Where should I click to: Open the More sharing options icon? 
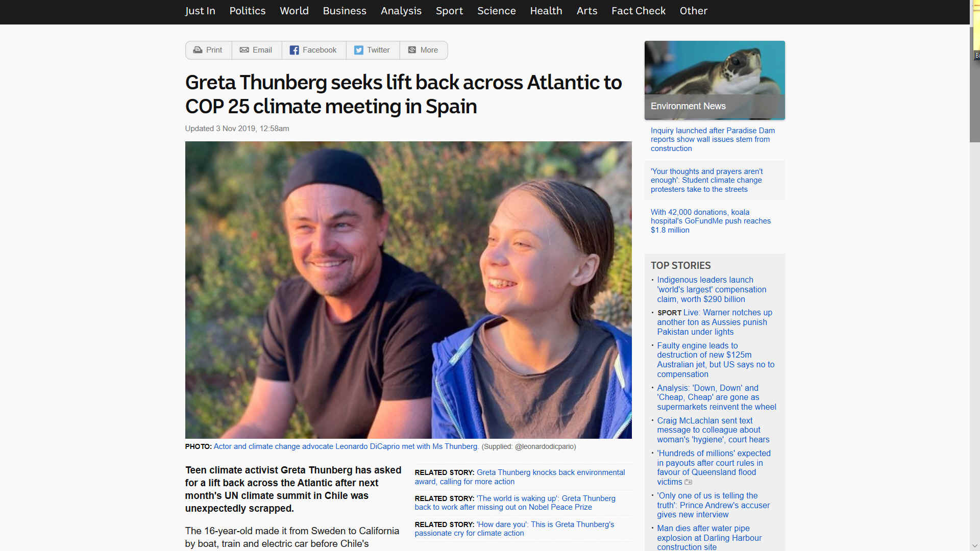click(x=412, y=50)
